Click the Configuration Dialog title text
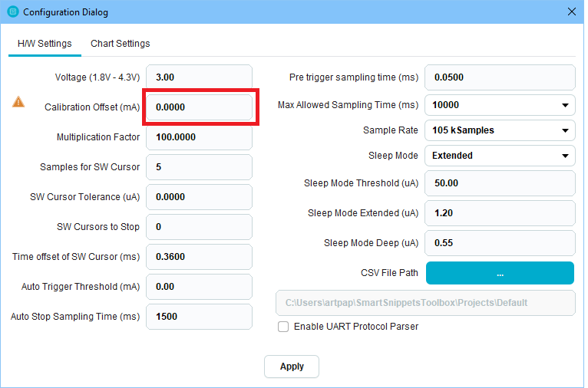This screenshot has width=588, height=388. point(65,12)
